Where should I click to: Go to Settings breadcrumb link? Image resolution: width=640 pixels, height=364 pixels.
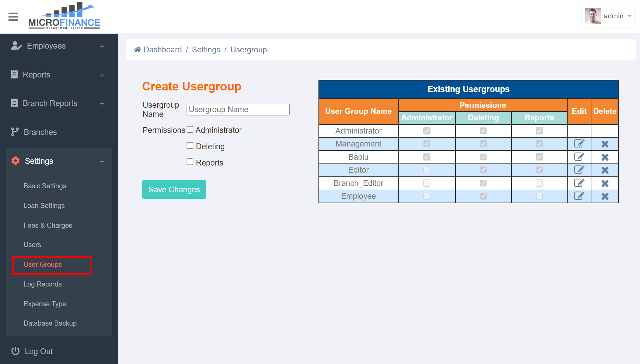coord(206,50)
